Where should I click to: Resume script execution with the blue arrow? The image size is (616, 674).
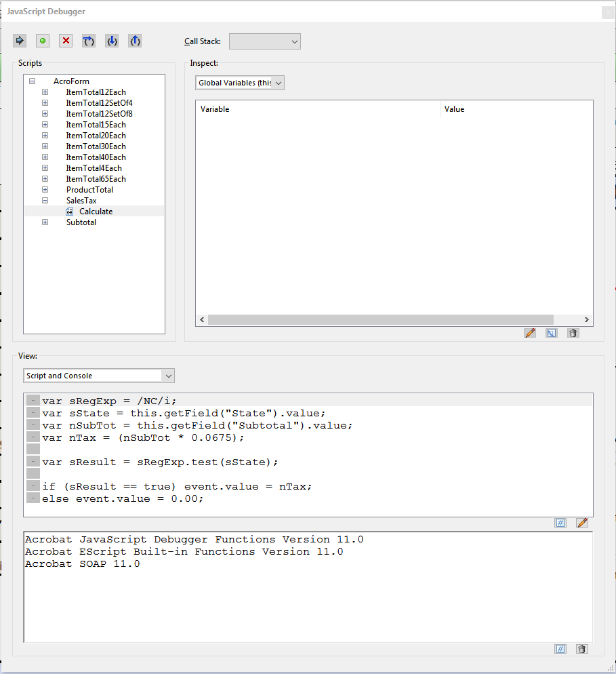(x=20, y=41)
